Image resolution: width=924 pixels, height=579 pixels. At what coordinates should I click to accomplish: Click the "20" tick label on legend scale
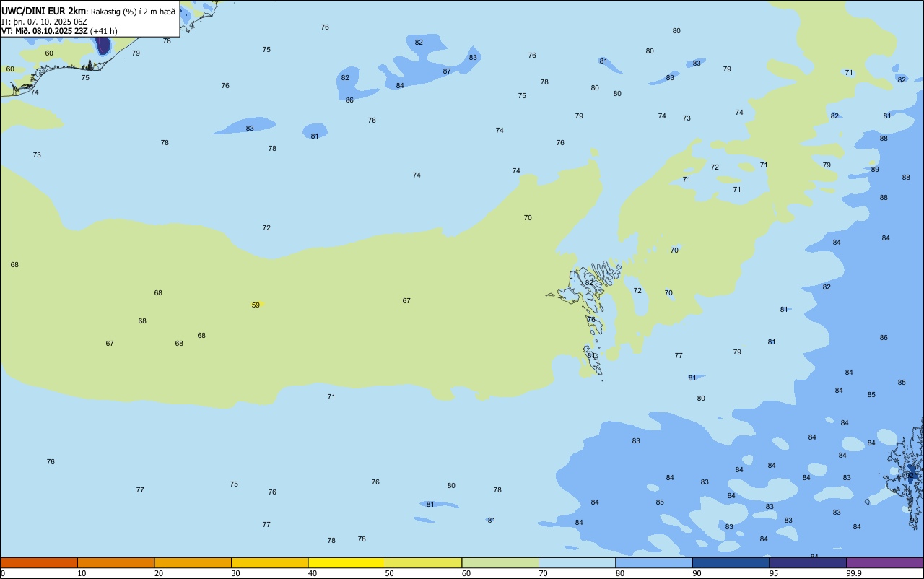159,573
